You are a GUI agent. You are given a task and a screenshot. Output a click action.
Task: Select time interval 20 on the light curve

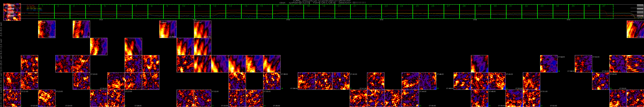[x=343, y=12]
